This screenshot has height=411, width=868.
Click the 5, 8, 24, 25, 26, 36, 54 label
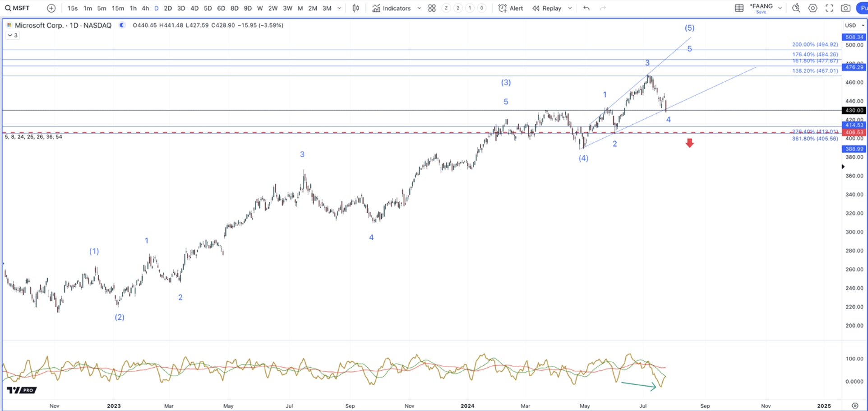(x=33, y=136)
